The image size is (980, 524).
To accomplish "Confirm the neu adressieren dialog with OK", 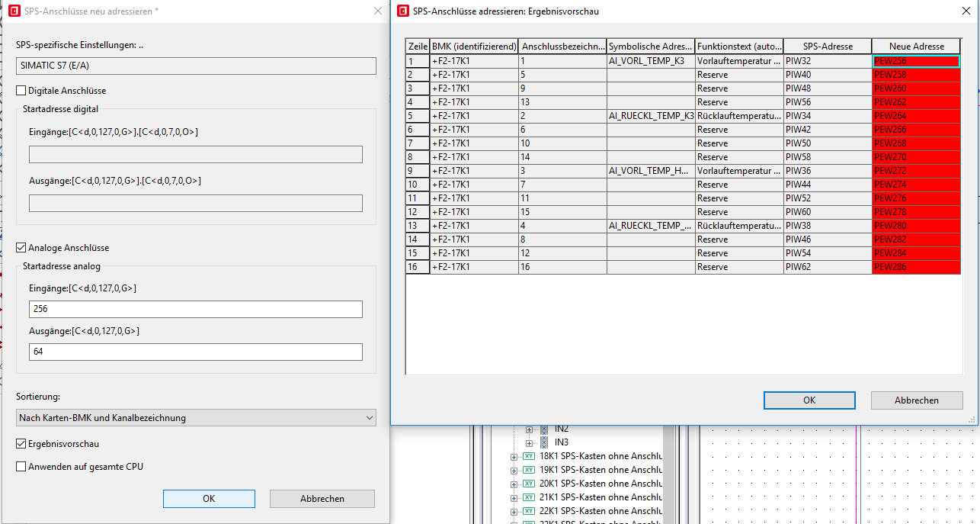I will (x=209, y=499).
